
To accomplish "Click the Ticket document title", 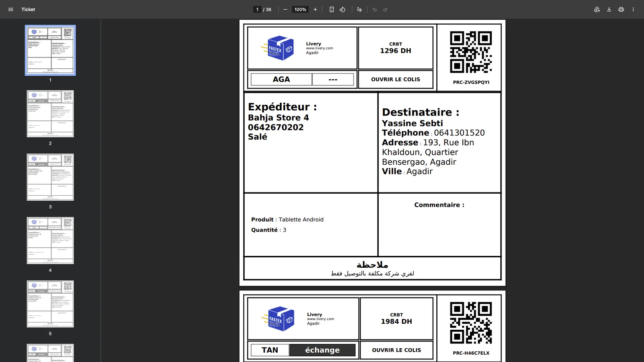I will 28,9.
